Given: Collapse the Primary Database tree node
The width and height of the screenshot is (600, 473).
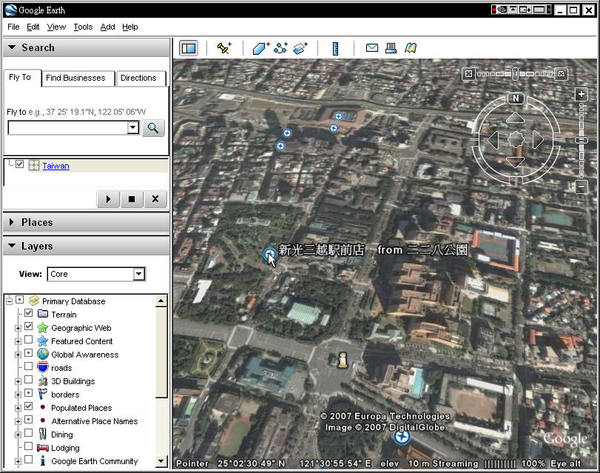Looking at the screenshot, I should tap(10, 301).
